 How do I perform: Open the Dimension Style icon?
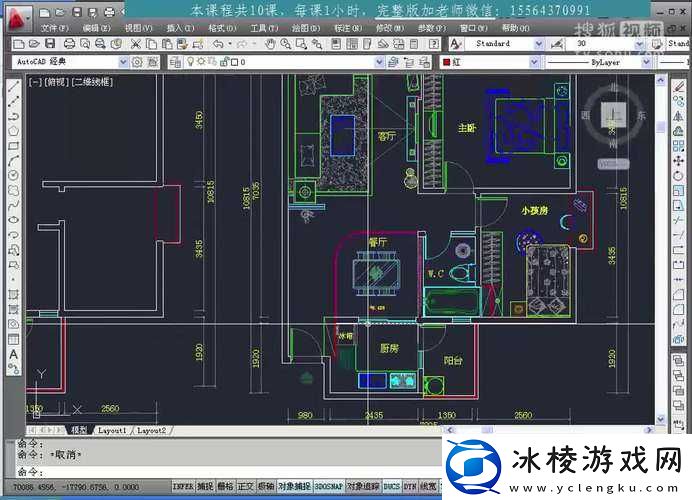pos(557,44)
